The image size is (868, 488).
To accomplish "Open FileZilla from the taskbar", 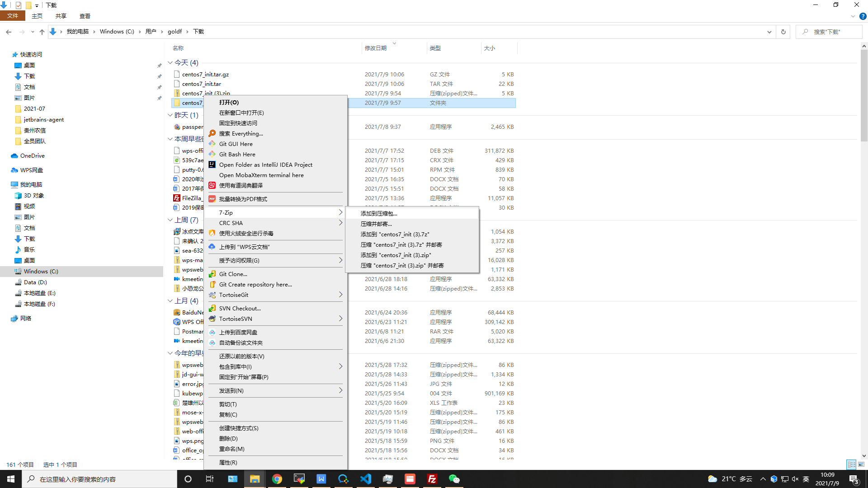I will tap(432, 479).
